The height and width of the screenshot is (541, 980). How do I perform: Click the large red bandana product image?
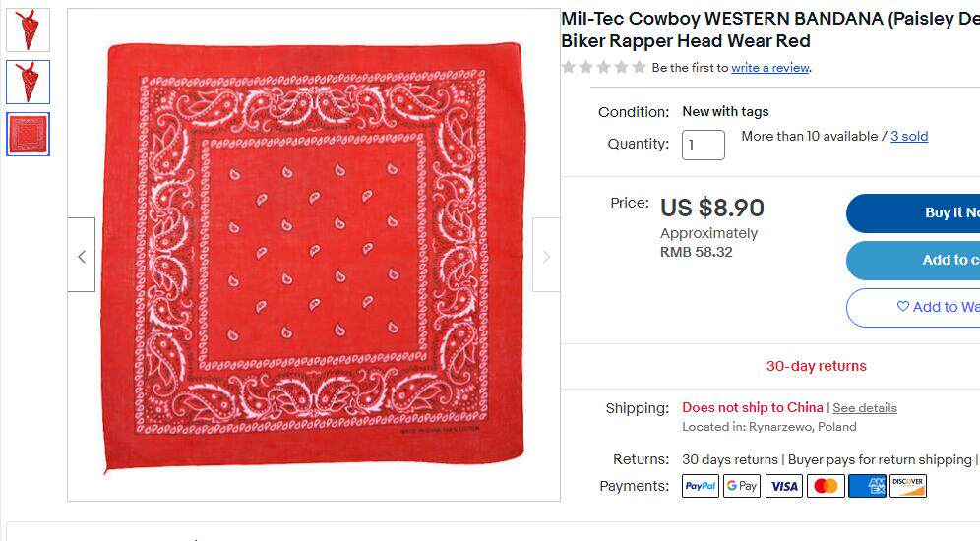(x=314, y=255)
